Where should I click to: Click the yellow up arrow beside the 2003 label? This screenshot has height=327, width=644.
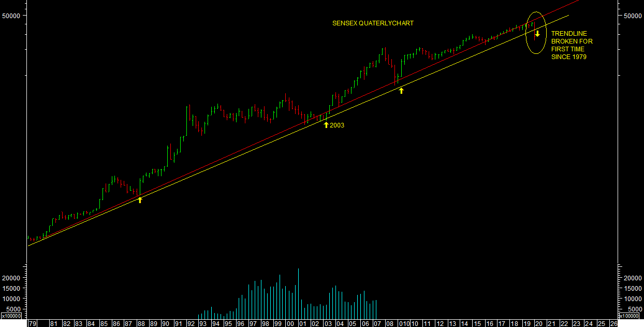(326, 124)
